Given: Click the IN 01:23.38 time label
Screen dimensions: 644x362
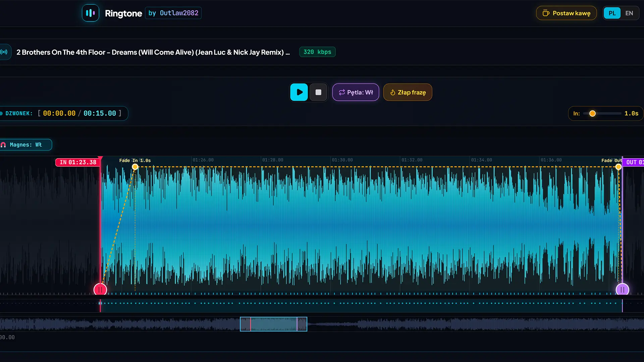Looking at the screenshot, I should pyautogui.click(x=78, y=162).
